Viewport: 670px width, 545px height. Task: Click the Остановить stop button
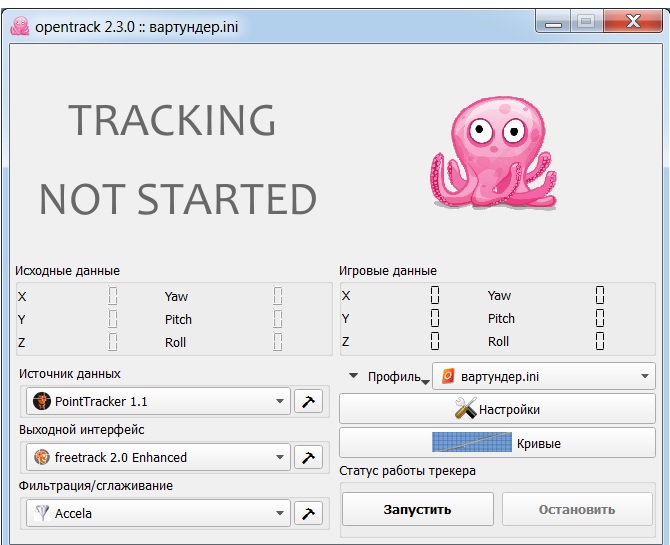tap(577, 510)
